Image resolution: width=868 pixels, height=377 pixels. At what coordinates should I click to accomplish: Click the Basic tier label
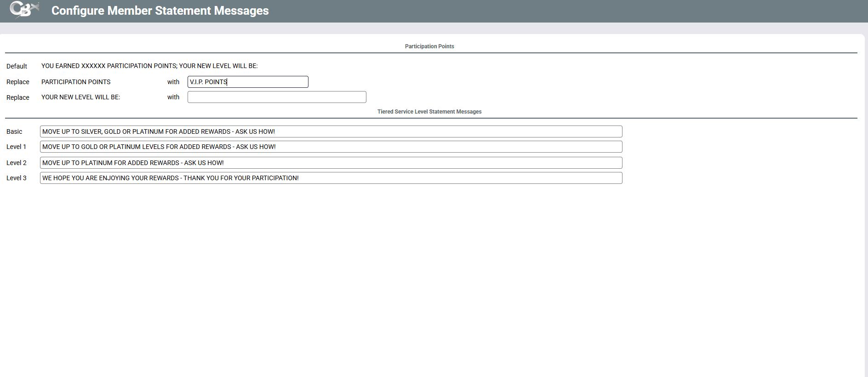tap(14, 131)
